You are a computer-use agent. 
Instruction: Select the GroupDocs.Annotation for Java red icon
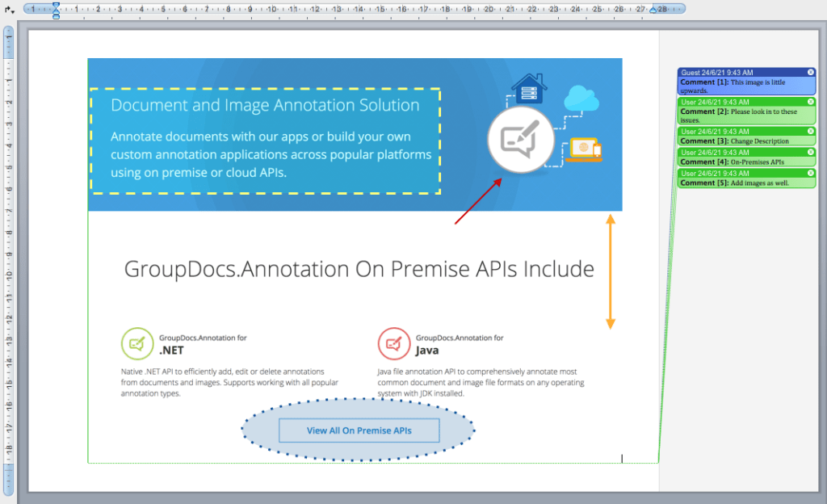(x=394, y=343)
